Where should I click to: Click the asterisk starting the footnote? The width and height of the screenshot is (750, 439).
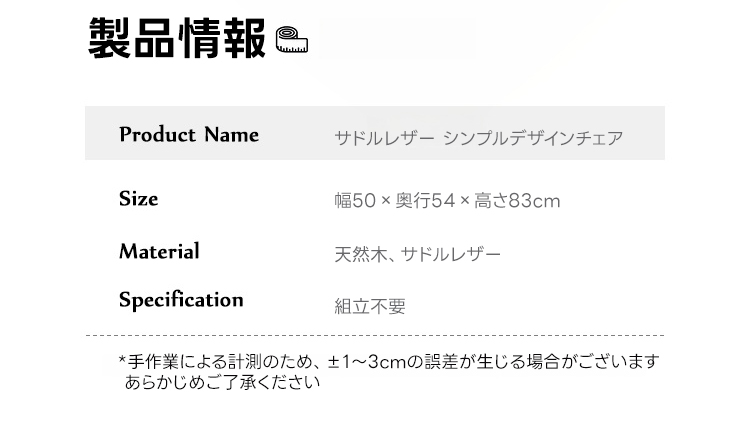(122, 361)
